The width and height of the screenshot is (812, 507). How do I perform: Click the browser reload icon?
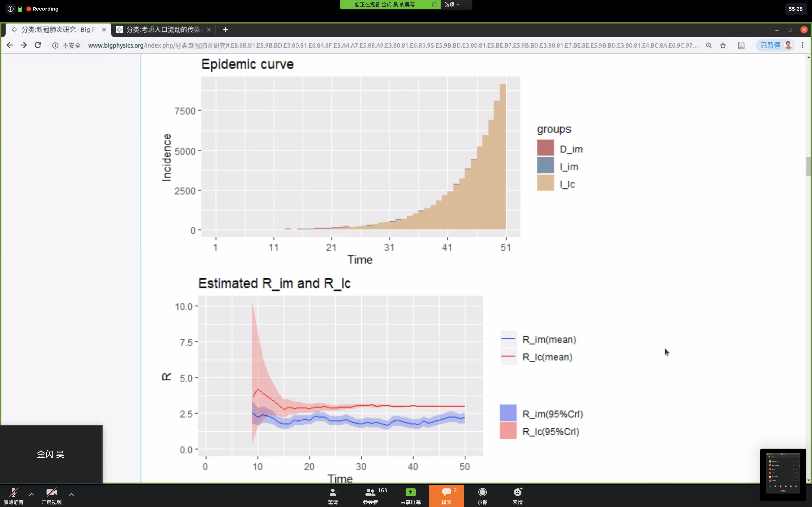coord(38,45)
